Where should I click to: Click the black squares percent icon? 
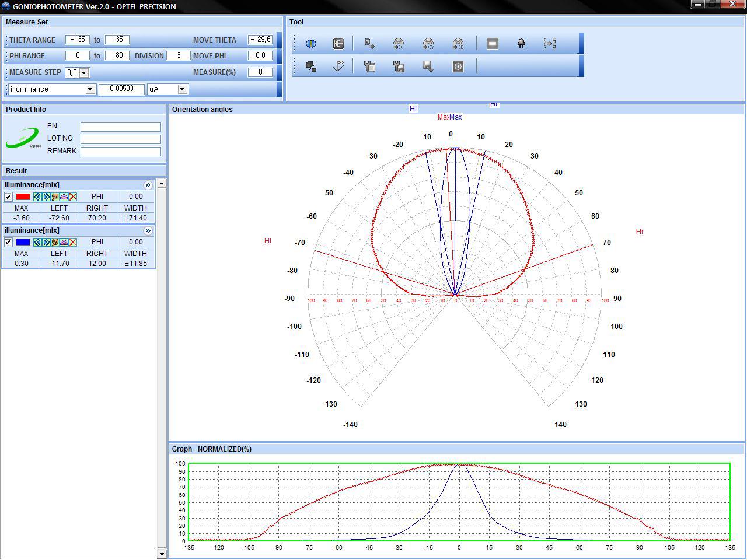point(311,66)
